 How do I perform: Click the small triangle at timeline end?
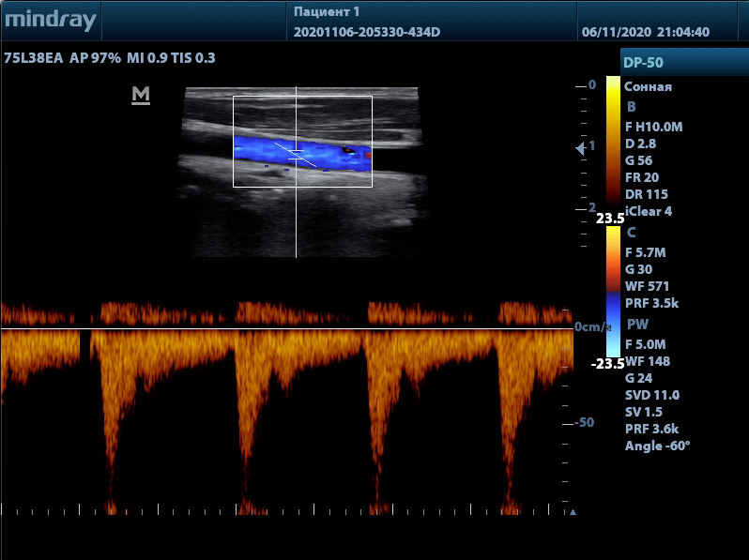tap(573, 512)
